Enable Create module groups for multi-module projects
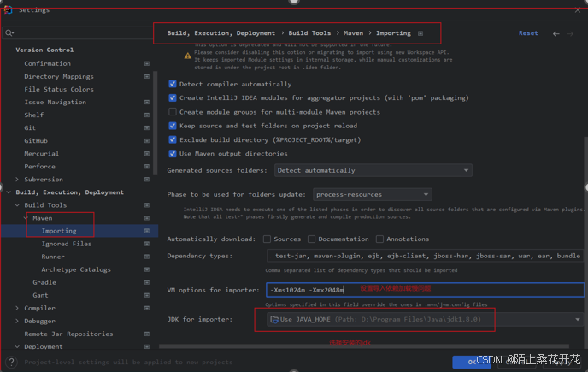The image size is (588, 372). point(173,112)
